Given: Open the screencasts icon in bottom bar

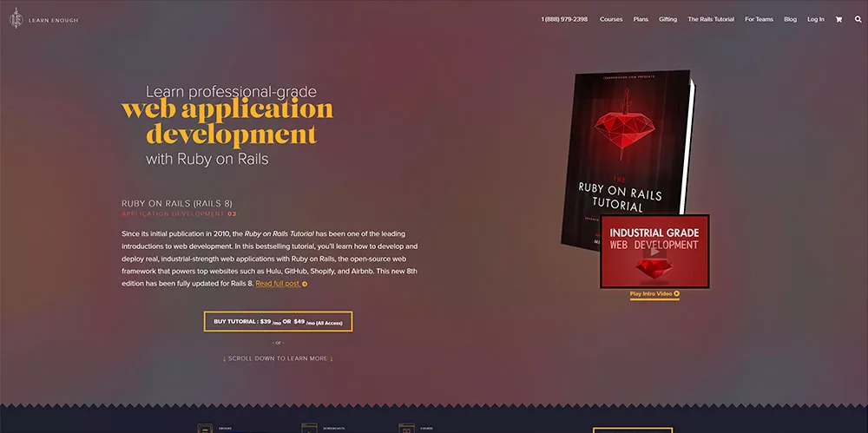Looking at the screenshot, I should coord(309,429).
